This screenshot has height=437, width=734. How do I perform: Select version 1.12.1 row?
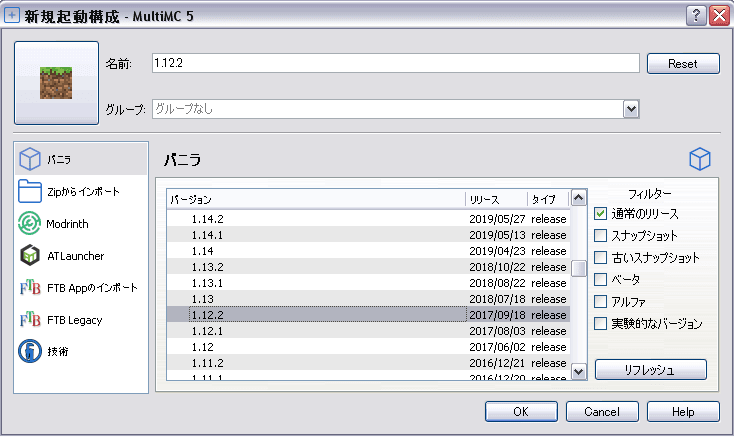point(368,331)
